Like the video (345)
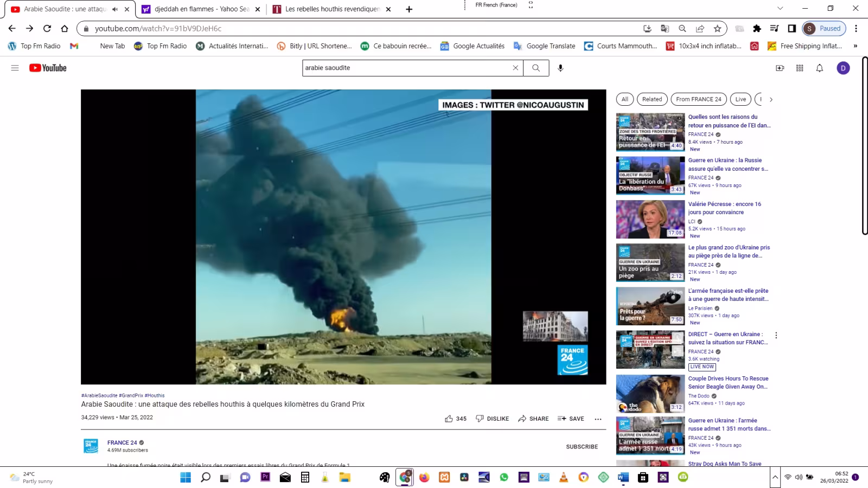Viewport: 868px width, 488px height. tap(456, 419)
